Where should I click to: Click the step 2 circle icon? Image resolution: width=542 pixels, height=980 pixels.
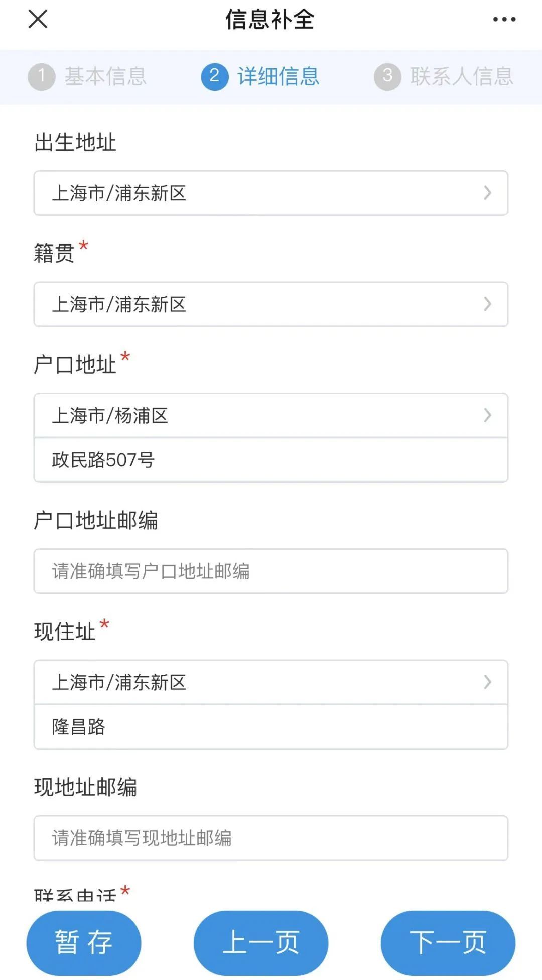coord(214,77)
